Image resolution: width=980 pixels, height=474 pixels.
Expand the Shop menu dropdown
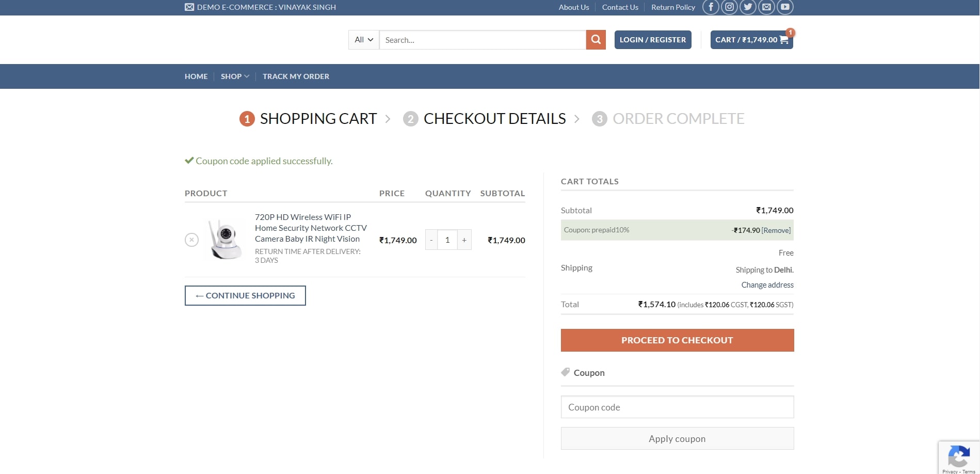click(235, 76)
